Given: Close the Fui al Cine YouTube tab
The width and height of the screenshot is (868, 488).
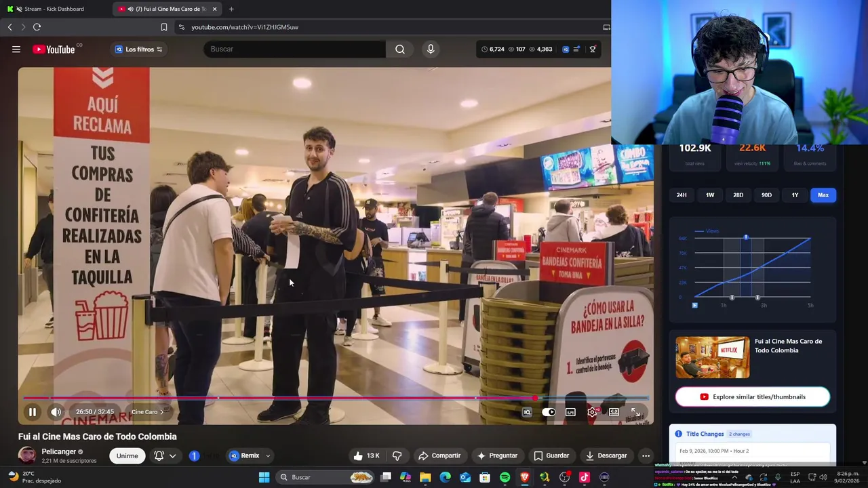Looking at the screenshot, I should click(x=215, y=9).
